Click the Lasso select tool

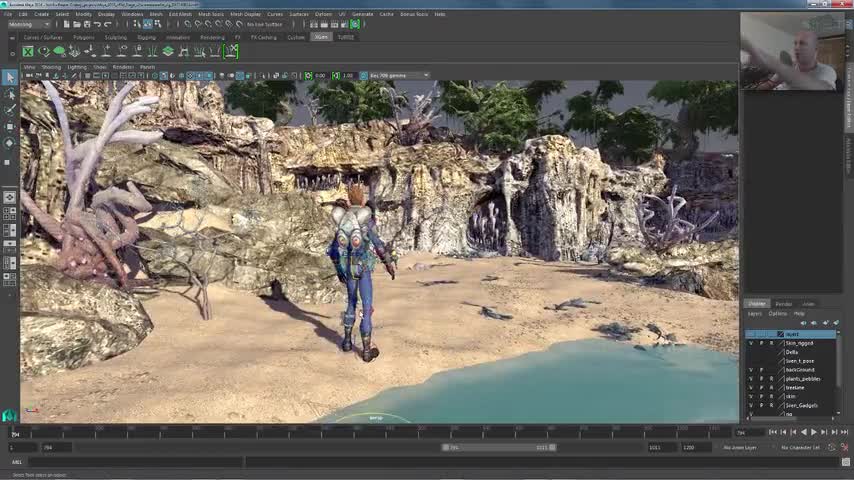coord(10,94)
